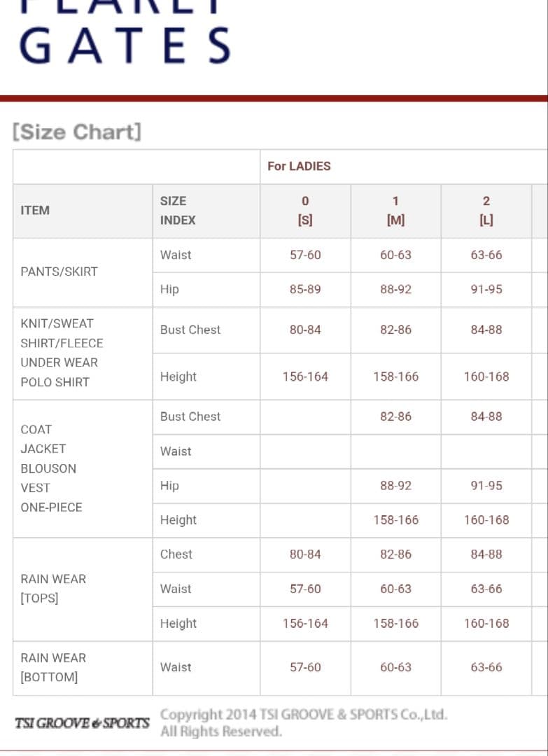The height and width of the screenshot is (756, 548).
Task: Click the Chest label in RAIN WEAR [TOPS]
Action: (x=176, y=554)
